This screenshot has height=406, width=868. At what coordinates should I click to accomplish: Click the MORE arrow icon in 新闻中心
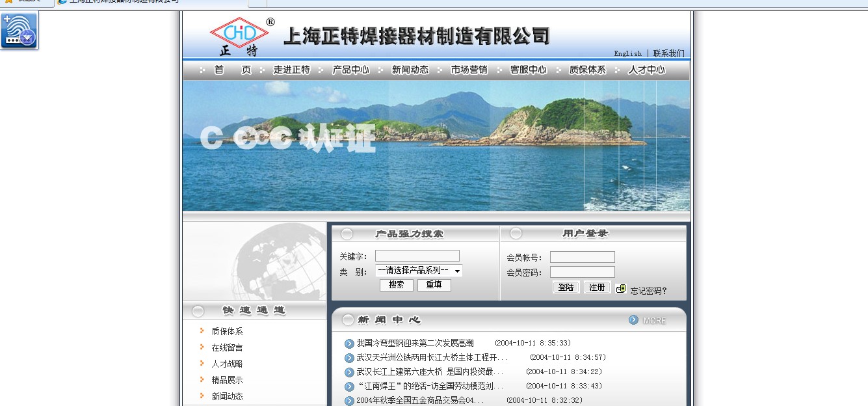633,320
